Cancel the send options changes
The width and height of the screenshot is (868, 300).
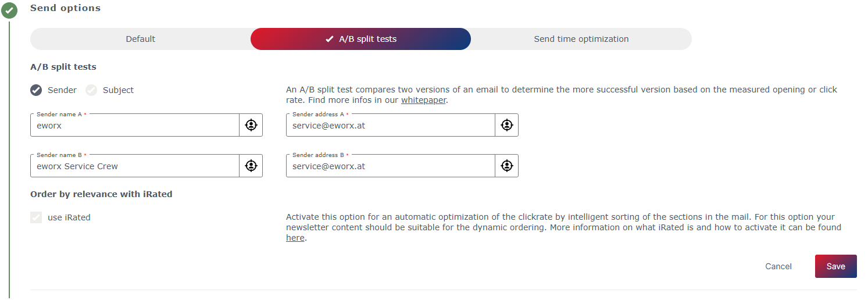pyautogui.click(x=778, y=266)
